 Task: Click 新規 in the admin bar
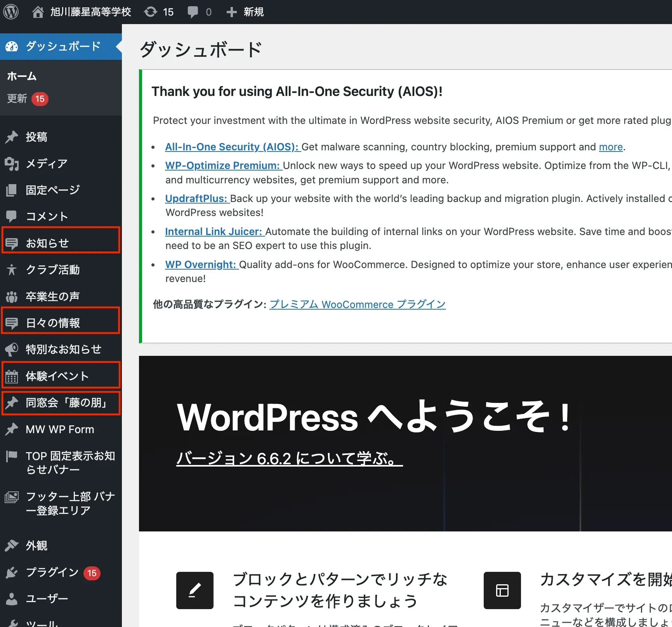point(254,12)
